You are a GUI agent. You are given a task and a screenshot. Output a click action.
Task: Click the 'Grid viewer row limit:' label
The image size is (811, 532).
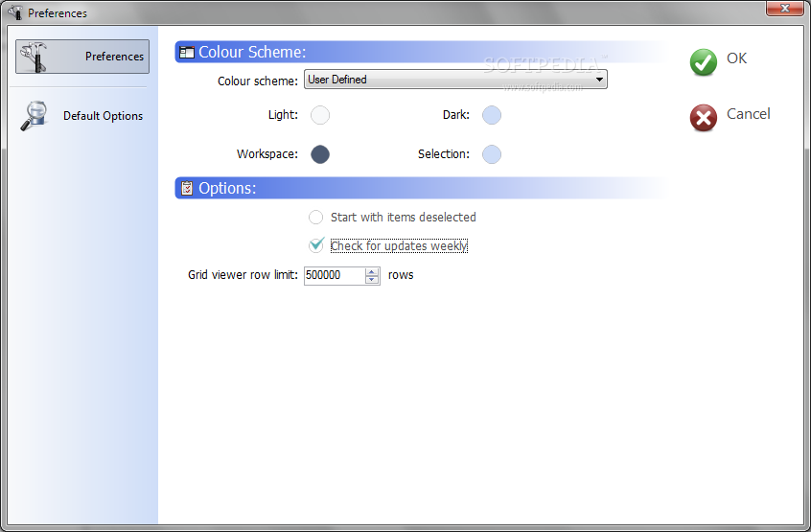243,275
